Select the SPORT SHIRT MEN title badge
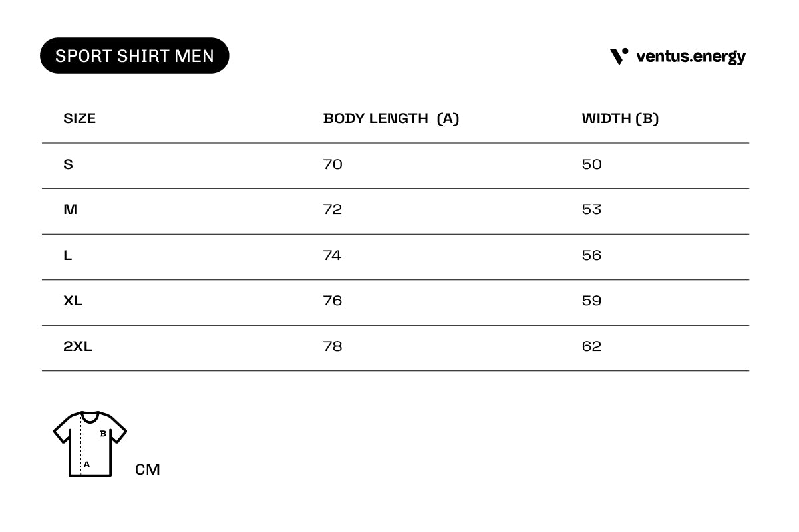 click(x=134, y=55)
